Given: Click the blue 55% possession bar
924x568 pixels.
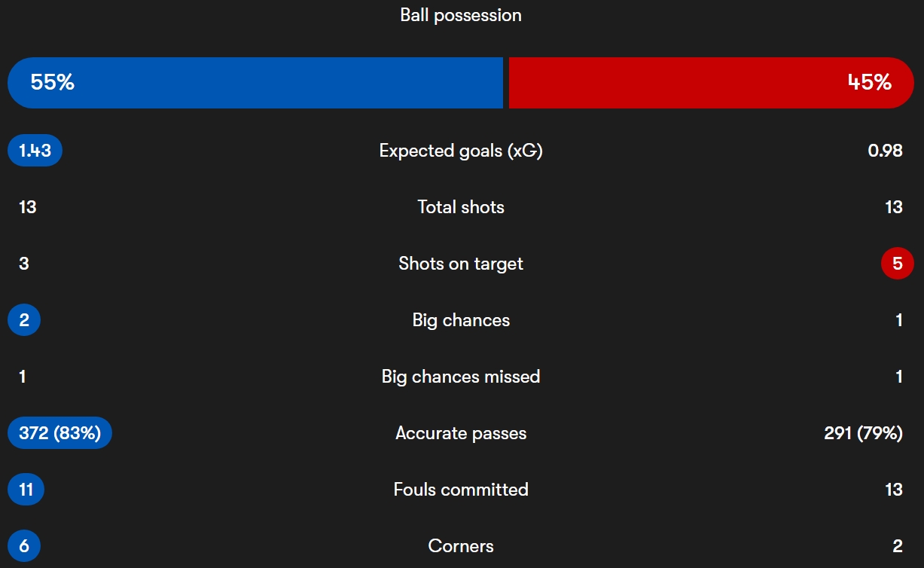Looking at the screenshot, I should click(255, 83).
